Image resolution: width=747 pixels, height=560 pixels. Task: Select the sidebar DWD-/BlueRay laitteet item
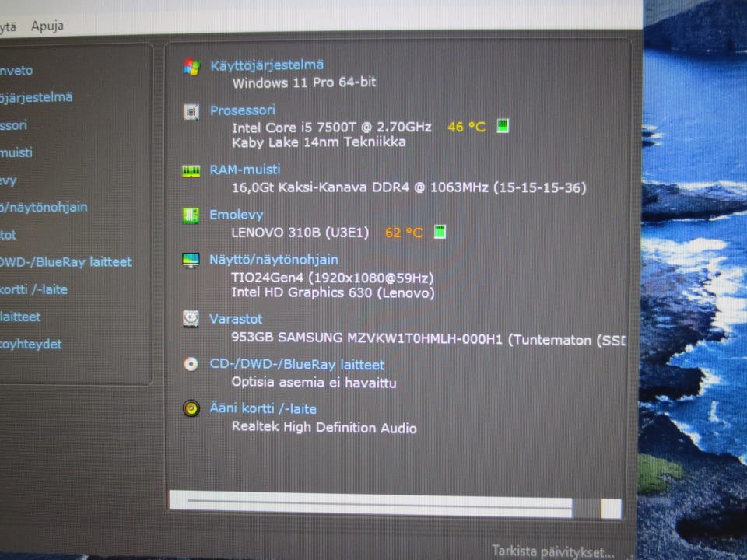[65, 262]
